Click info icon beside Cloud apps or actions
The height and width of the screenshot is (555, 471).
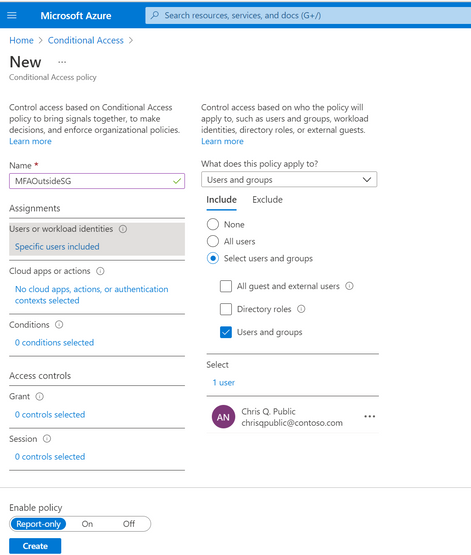tap(100, 271)
